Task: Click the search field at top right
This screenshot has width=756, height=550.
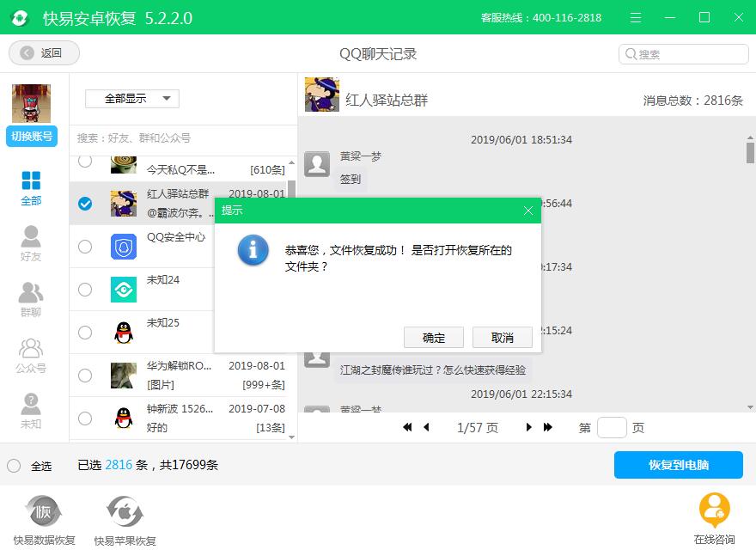Action: coord(683,54)
